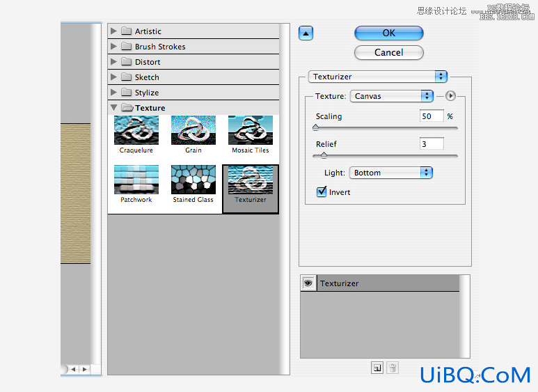Collapse the Texture filter folder
Viewport: 538px width, 392px height.
[x=113, y=108]
